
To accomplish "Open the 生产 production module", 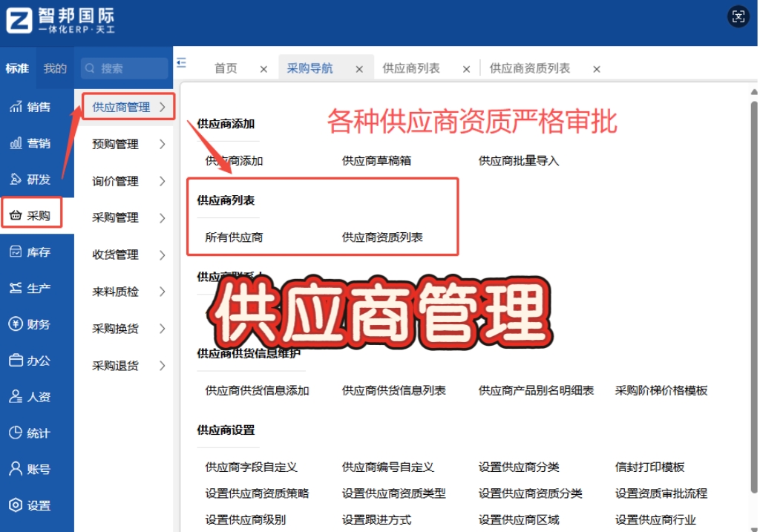I will pos(30,289).
